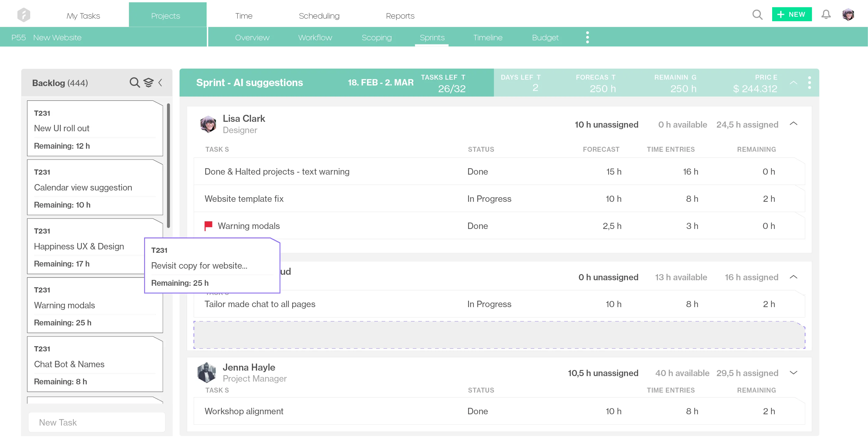Click the Sprint - AI suggestions title
This screenshot has height=446, width=868.
(249, 82)
